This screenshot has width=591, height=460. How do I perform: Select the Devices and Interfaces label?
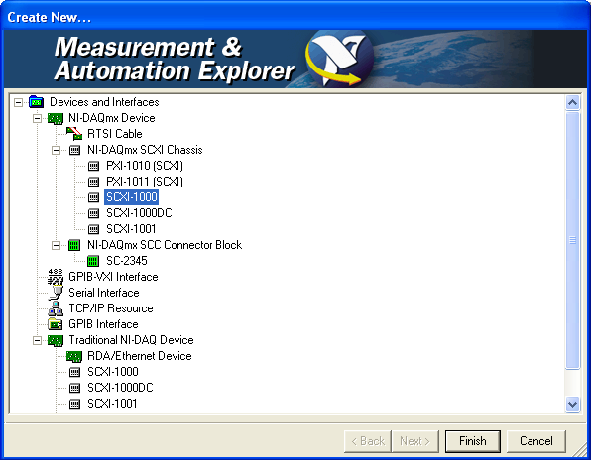105,102
